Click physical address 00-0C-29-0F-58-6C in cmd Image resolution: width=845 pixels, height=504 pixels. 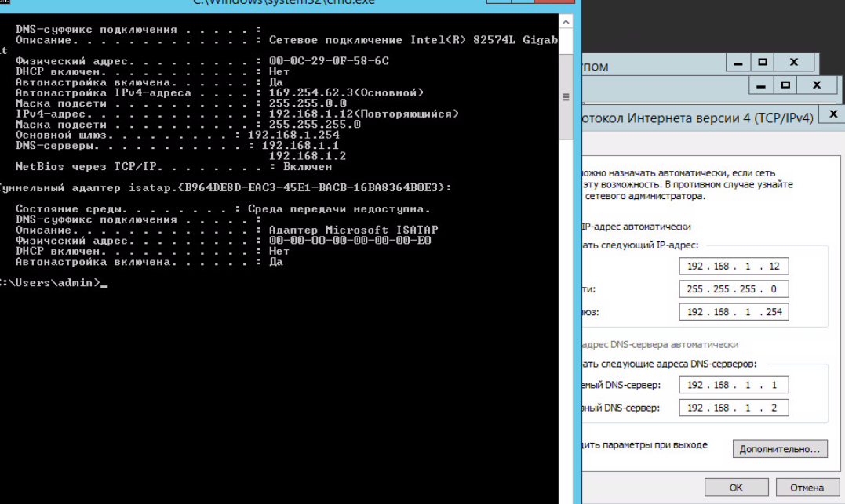tap(329, 61)
